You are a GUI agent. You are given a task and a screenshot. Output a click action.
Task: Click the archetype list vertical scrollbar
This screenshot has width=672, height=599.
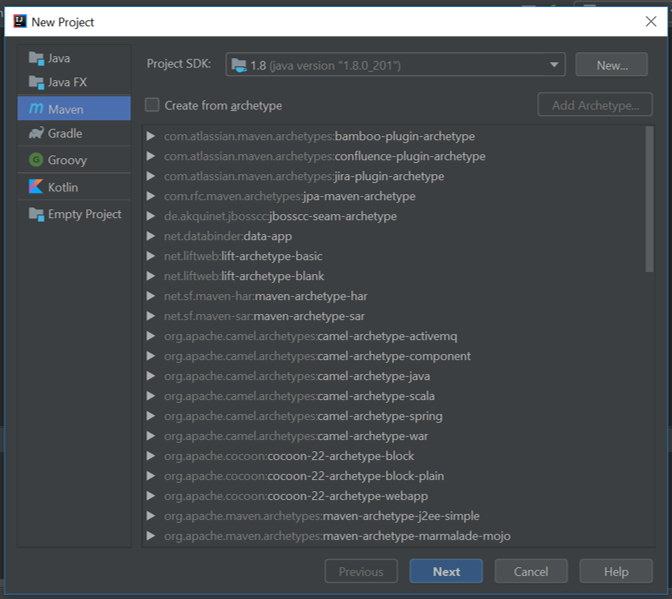click(650, 199)
